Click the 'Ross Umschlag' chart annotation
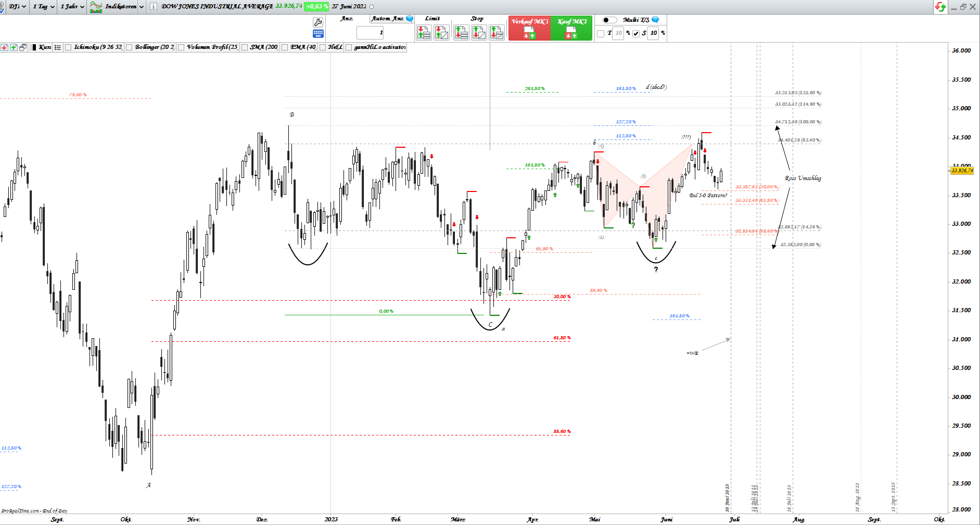980x525 pixels. (x=803, y=178)
